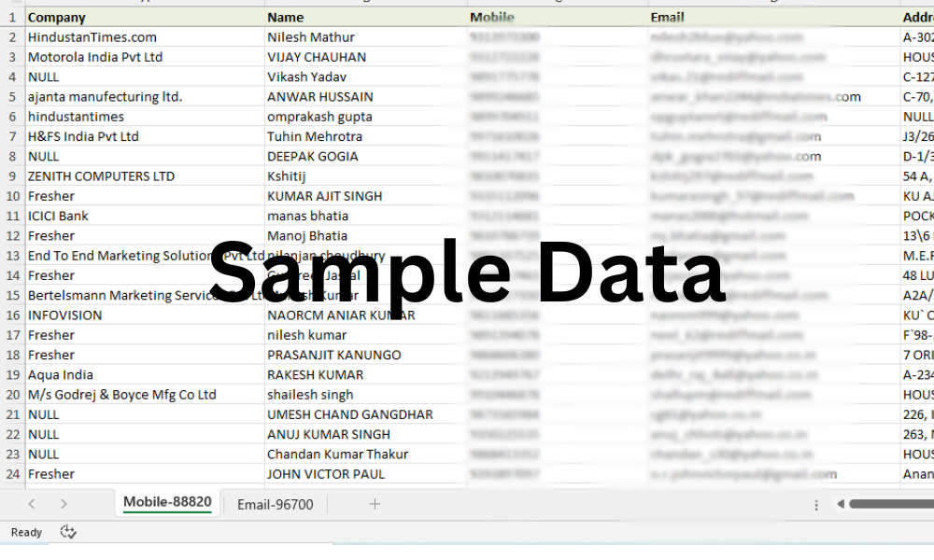
Task: Click the horizontal scroll left arrow
Action: coord(841,504)
